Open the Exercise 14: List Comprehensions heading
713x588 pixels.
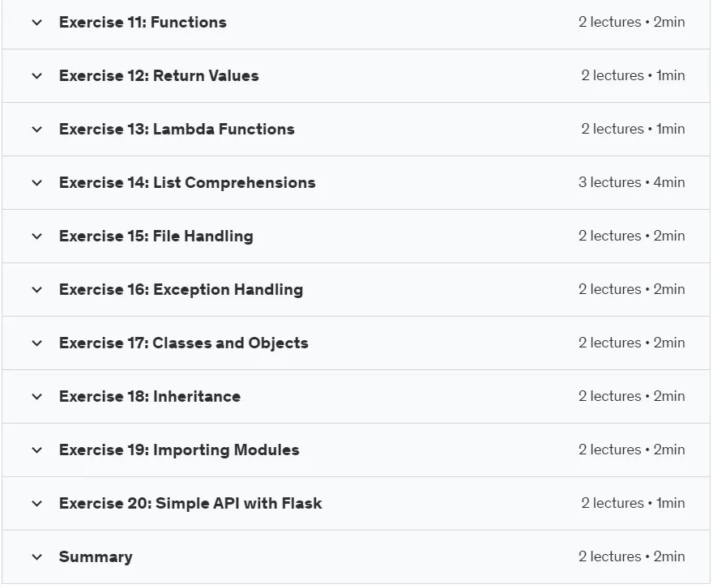point(187,183)
